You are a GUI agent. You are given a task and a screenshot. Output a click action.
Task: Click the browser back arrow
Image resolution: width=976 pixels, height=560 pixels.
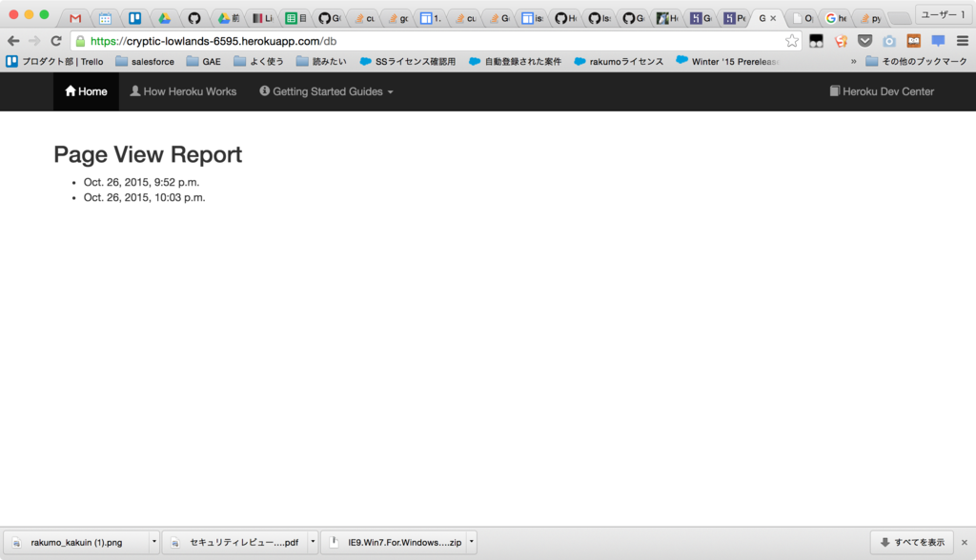click(15, 42)
